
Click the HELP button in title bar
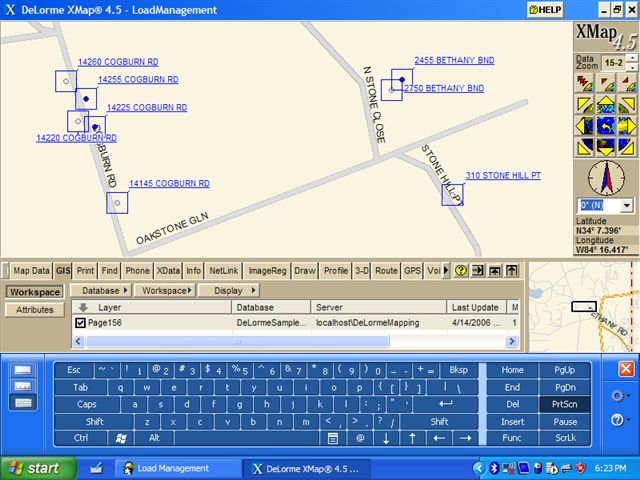[545, 10]
